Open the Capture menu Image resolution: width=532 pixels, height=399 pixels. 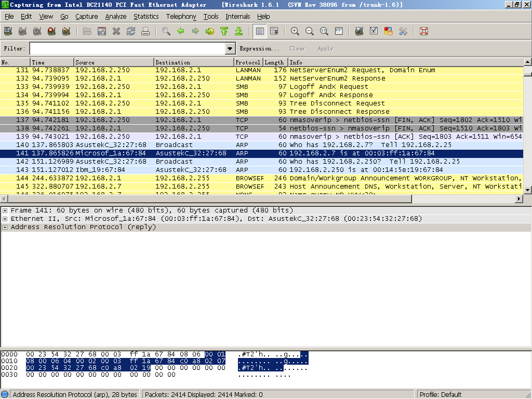click(x=87, y=17)
